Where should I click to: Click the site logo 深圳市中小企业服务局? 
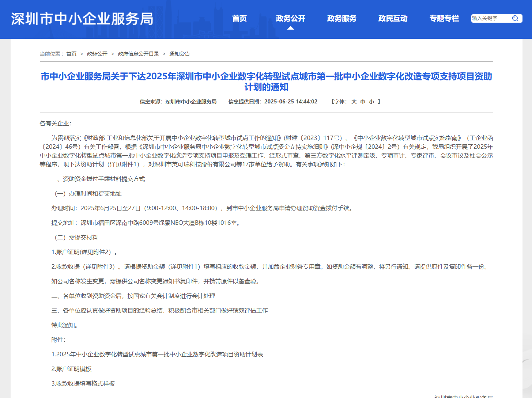(82, 19)
